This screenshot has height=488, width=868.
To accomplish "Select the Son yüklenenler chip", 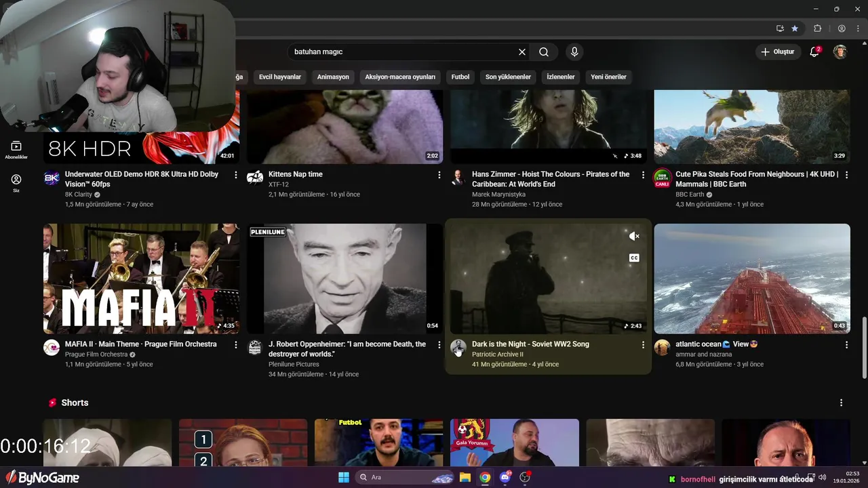I will 508,77.
